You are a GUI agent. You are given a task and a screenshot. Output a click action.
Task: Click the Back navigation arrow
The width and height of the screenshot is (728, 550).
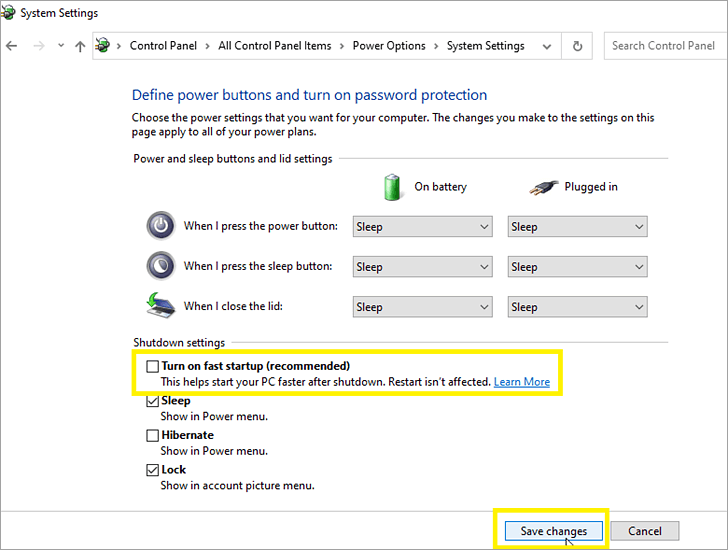(12, 46)
